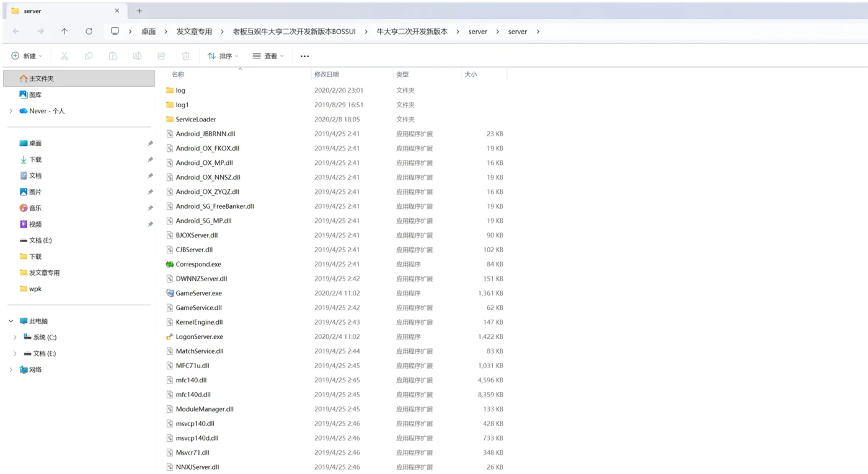Image resolution: width=868 pixels, height=474 pixels.
Task: Click the monitor icon in address bar
Action: point(115,31)
